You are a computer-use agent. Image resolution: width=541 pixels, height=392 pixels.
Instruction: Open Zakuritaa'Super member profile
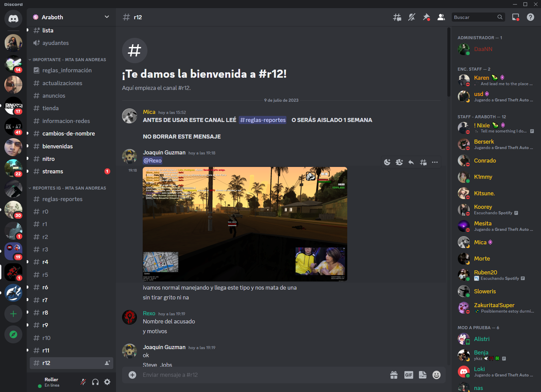tap(496, 308)
